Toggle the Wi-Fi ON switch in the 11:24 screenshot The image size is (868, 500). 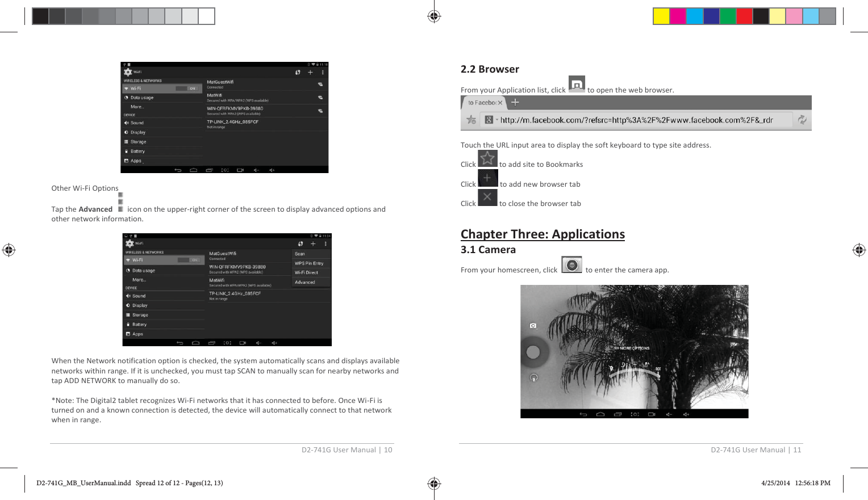point(189,260)
